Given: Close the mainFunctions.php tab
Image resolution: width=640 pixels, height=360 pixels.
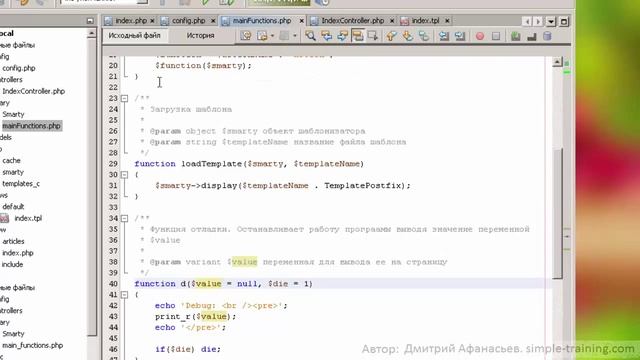Looking at the screenshot, I should click(302, 20).
